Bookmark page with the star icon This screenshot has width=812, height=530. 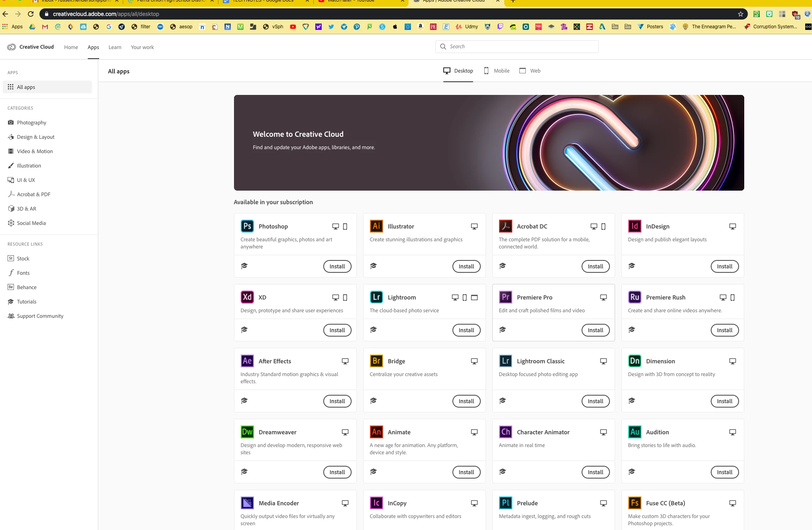click(x=741, y=14)
